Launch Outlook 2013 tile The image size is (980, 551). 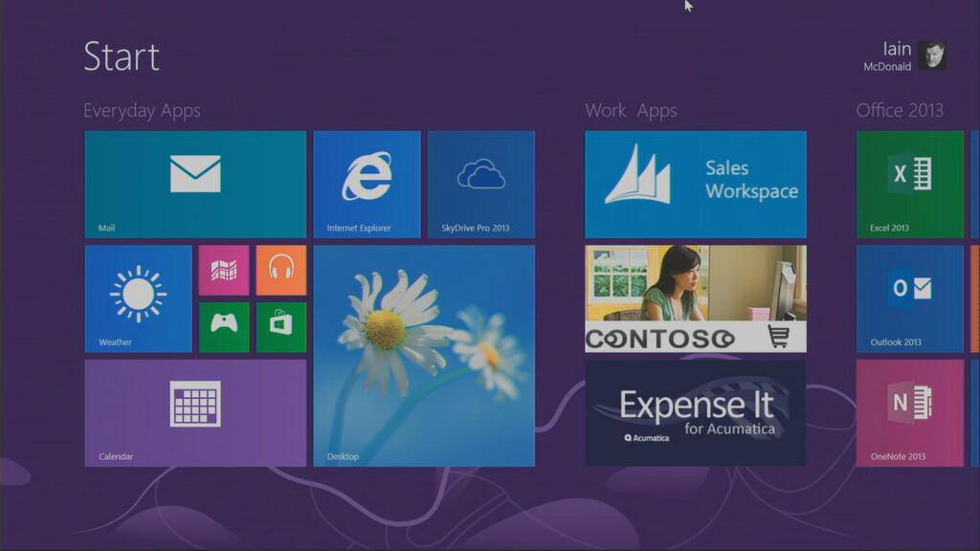pos(910,298)
